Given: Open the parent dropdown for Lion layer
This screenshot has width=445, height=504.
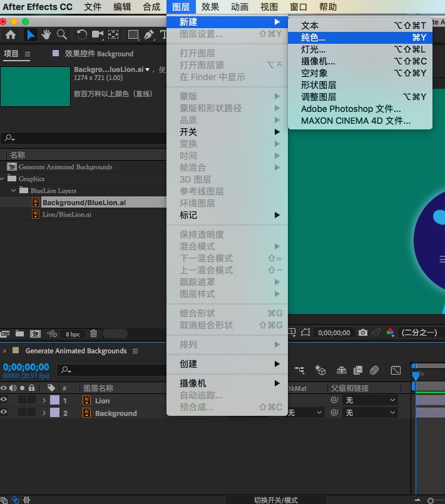Looking at the screenshot, I should 371,400.
